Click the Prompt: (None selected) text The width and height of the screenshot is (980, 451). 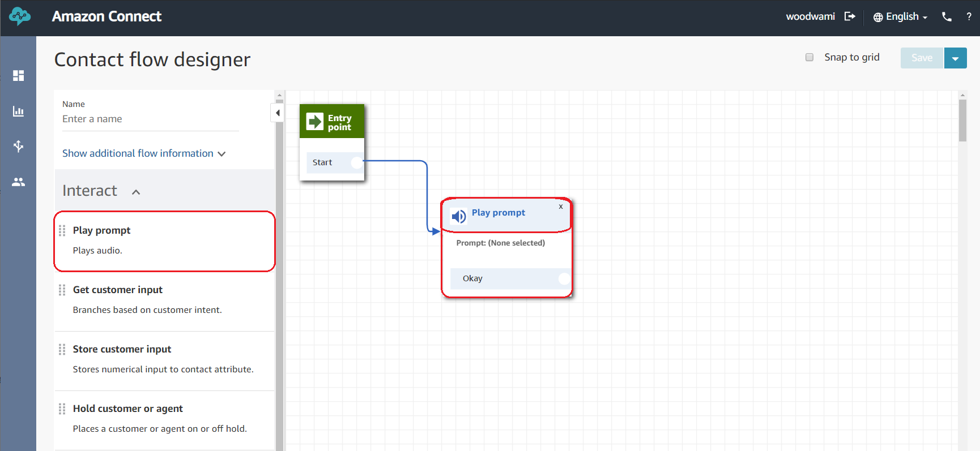pyautogui.click(x=501, y=243)
